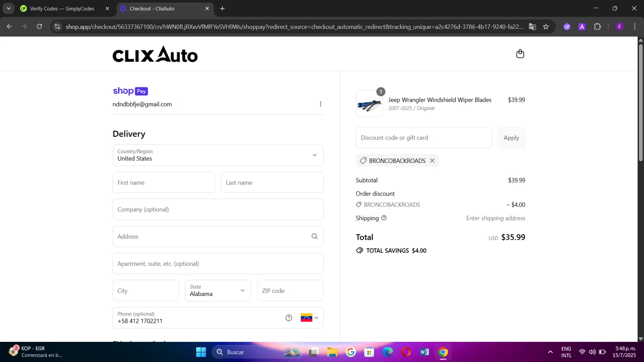Viewport: 644px width, 362px height.
Task: Open the Windows Start menu
Action: 201,352
